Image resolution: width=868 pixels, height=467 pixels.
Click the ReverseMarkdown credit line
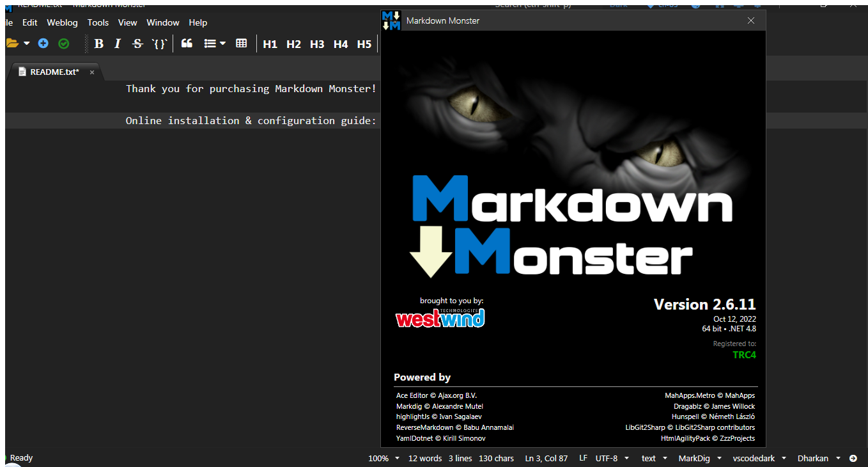[x=454, y=427]
